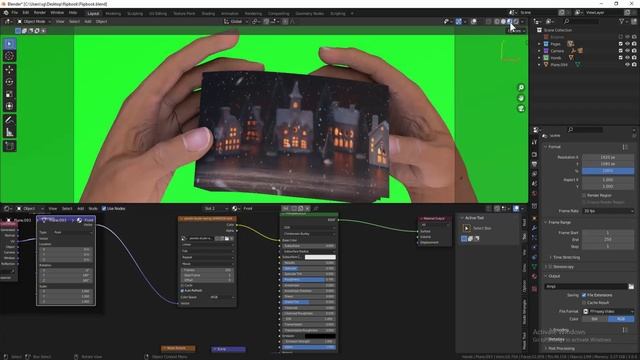Screen dimensions: 640x360
Task: Disable Pages collection in renders
Action: (x=634, y=44)
